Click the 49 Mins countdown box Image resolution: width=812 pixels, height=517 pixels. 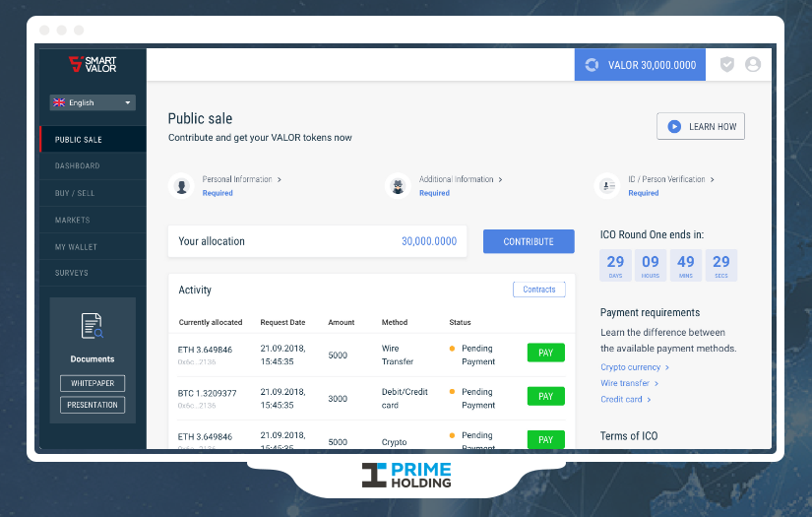[x=686, y=265]
